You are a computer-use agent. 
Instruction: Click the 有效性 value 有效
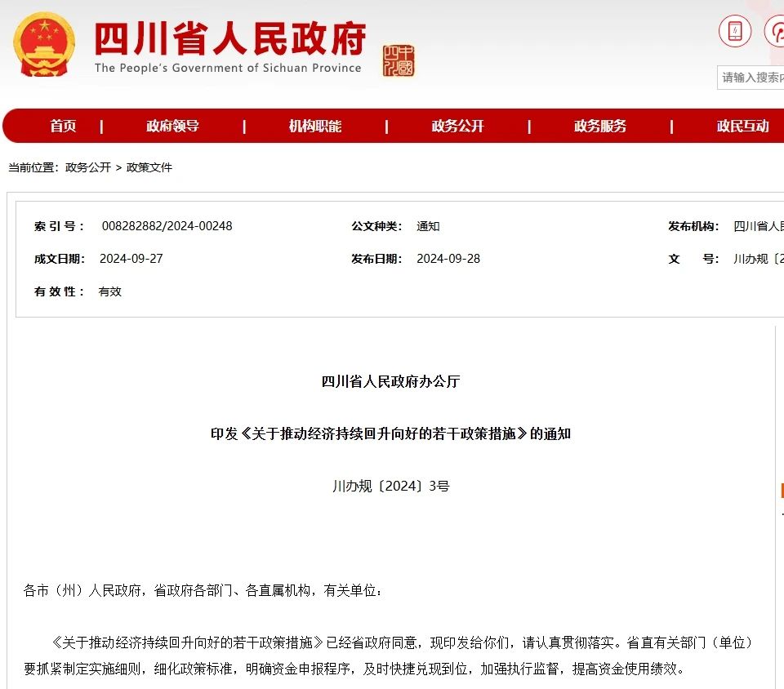point(110,291)
